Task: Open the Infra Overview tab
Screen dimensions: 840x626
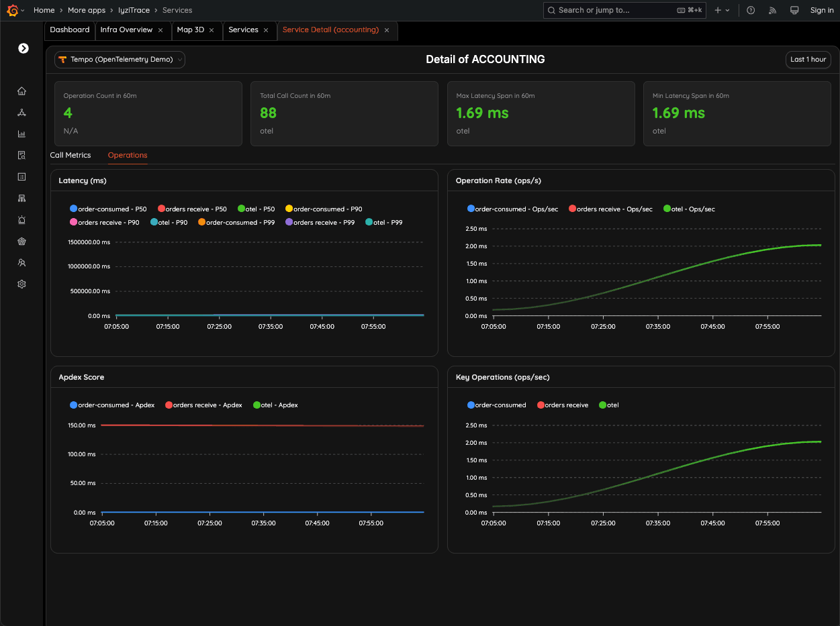Action: [x=128, y=30]
